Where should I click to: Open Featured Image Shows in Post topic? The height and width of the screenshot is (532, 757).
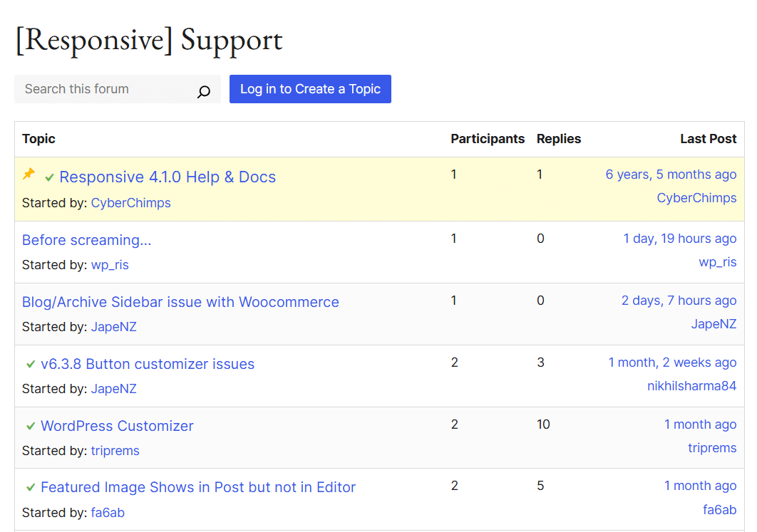(198, 488)
